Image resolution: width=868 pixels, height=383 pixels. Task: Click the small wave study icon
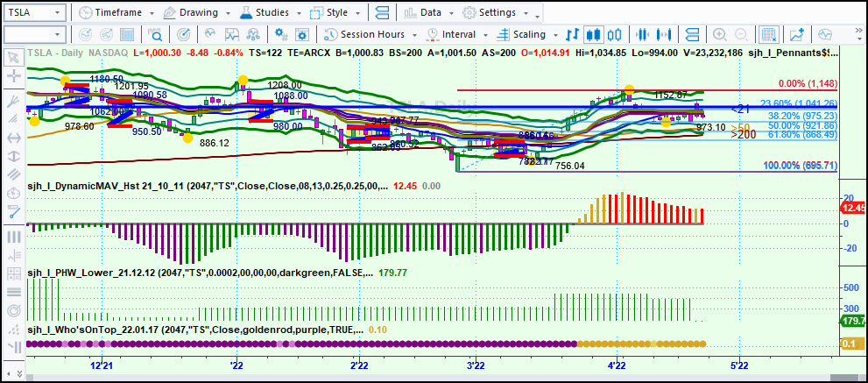[x=210, y=34]
